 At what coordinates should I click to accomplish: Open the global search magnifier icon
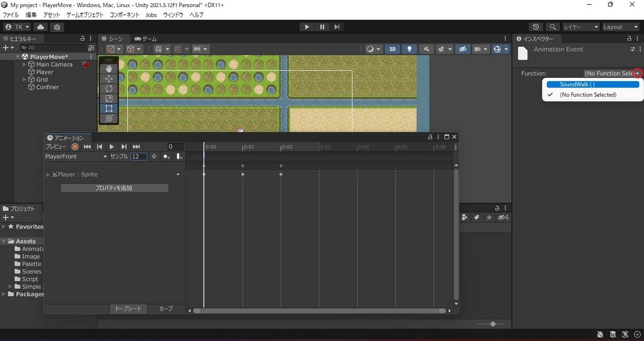[x=552, y=27]
